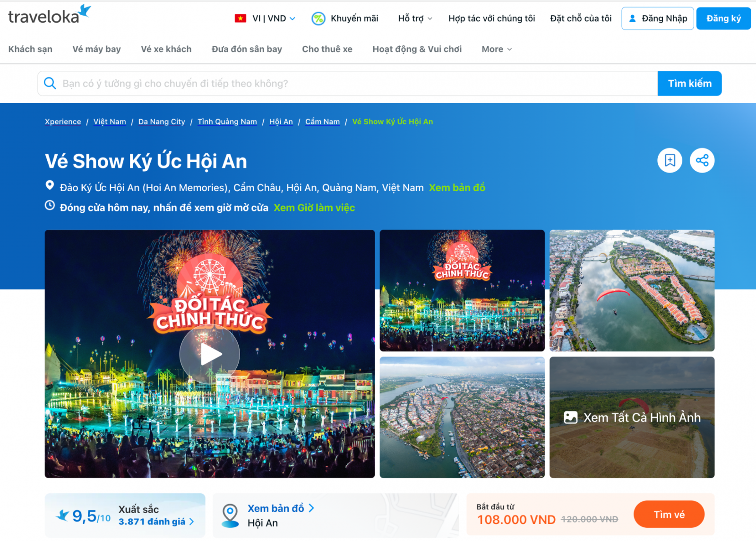Viewport: 756px width, 541px height.
Task: Click Xem Giờ làm việc link
Action: click(314, 208)
